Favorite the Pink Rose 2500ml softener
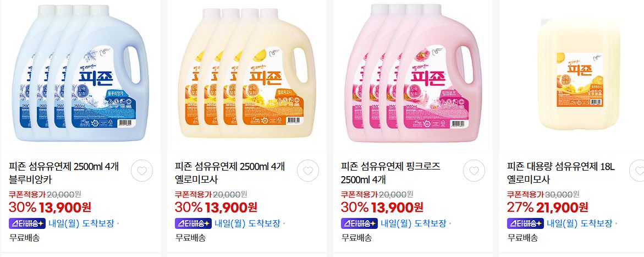Image resolution: width=644 pixels, height=257 pixels. click(474, 171)
